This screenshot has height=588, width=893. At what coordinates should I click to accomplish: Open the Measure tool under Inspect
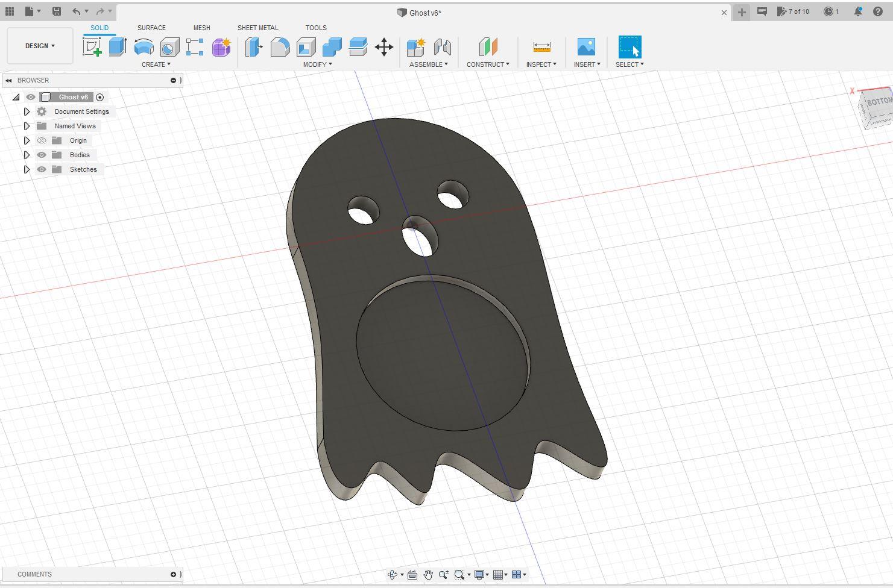click(541, 47)
